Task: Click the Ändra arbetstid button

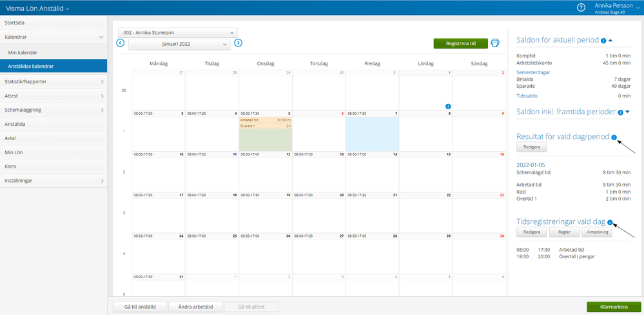Action: click(195, 307)
